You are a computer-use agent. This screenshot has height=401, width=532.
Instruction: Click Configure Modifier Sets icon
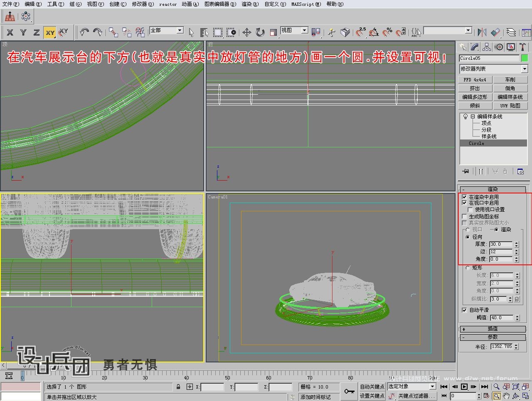pos(520,171)
